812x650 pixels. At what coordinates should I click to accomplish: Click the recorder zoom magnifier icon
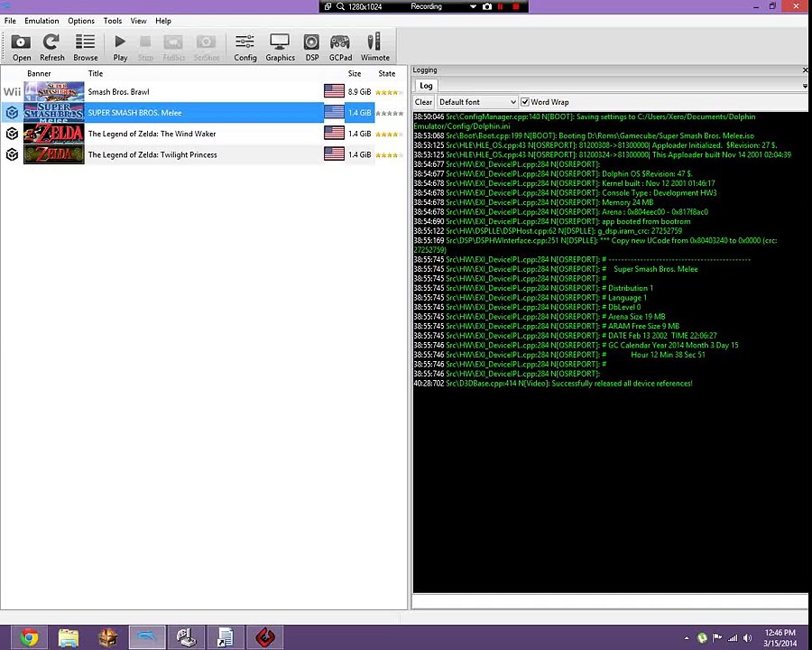340,6
